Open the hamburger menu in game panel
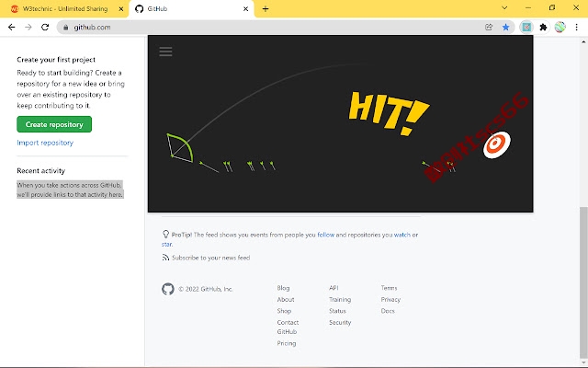This screenshot has width=588, height=368. pyautogui.click(x=165, y=52)
